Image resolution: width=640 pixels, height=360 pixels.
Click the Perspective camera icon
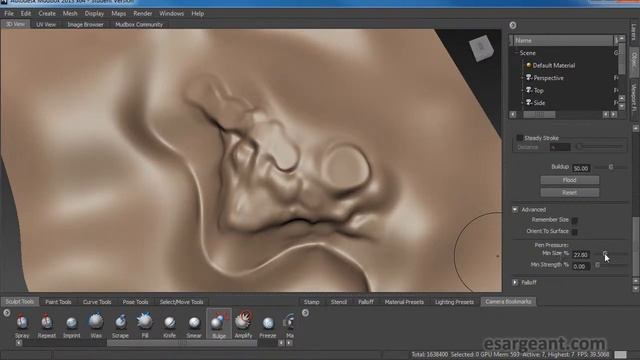tap(529, 77)
